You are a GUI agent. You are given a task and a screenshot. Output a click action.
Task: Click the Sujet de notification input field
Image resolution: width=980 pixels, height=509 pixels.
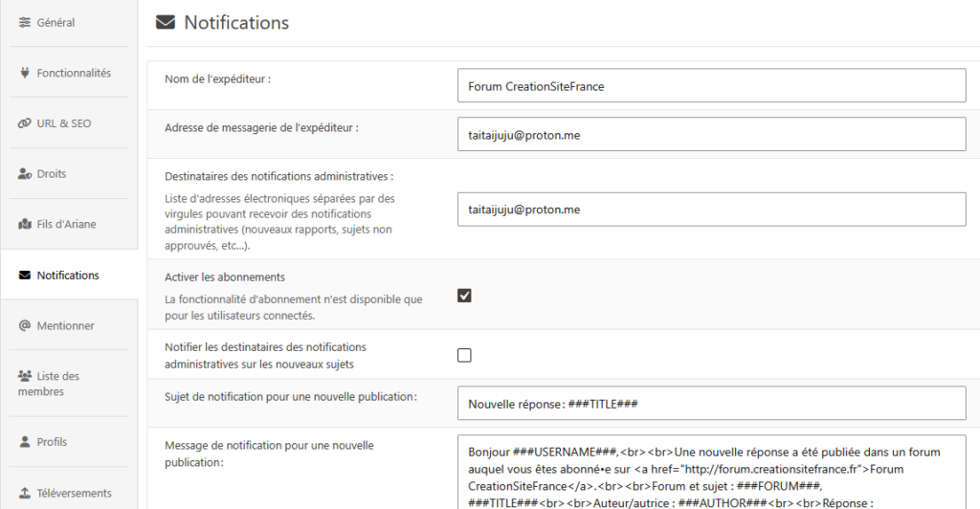point(711,404)
